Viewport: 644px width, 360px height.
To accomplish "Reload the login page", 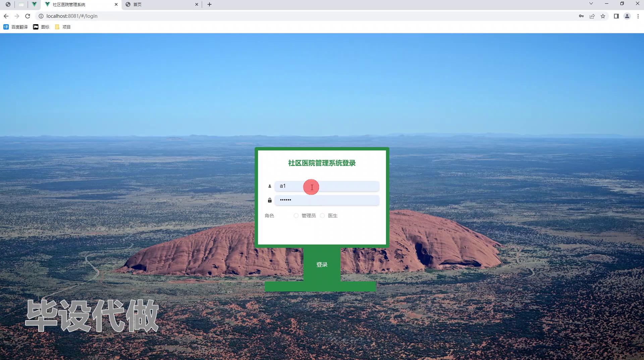I will 28,16.
